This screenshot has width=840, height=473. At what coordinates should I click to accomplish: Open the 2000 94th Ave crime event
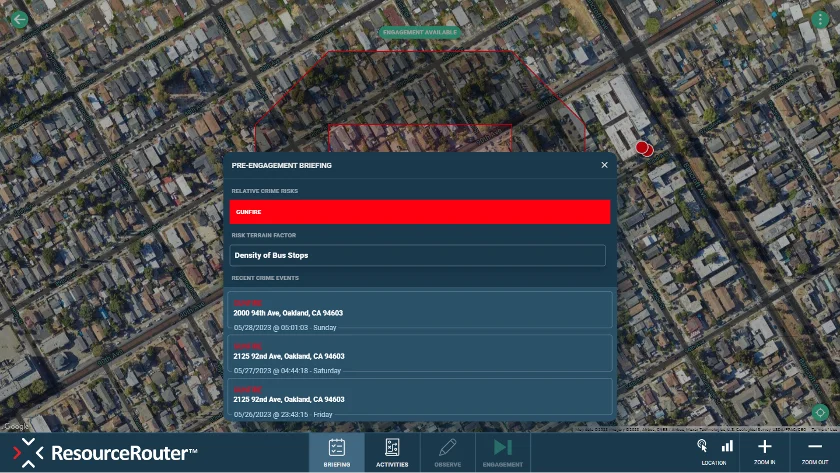(x=419, y=313)
